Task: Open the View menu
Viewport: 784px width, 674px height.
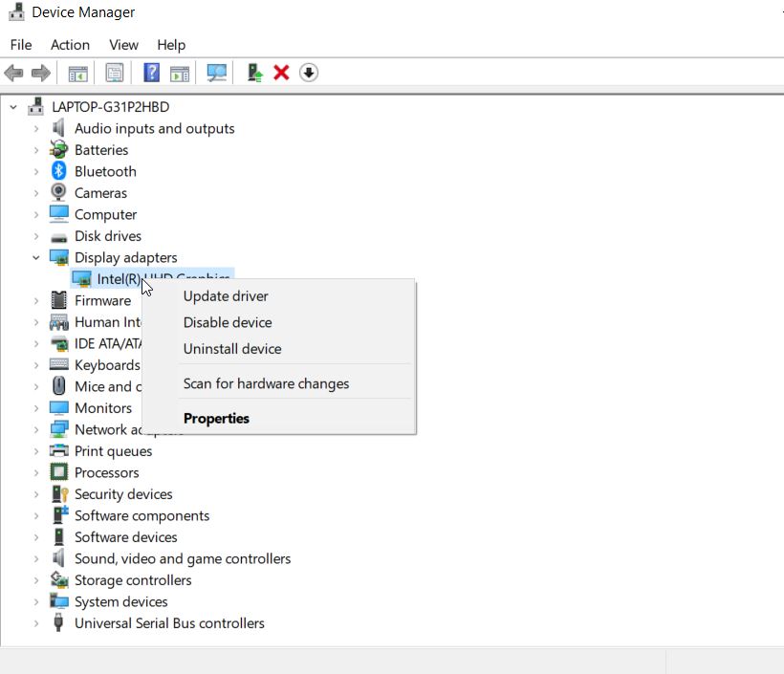Action: [123, 45]
